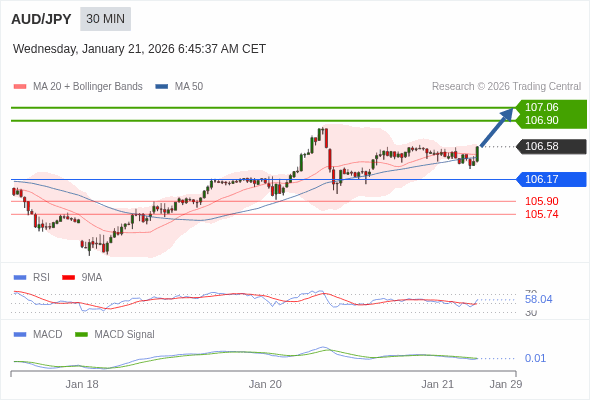
Task: Select the AUD/JPY pair title
Action: 41,19
